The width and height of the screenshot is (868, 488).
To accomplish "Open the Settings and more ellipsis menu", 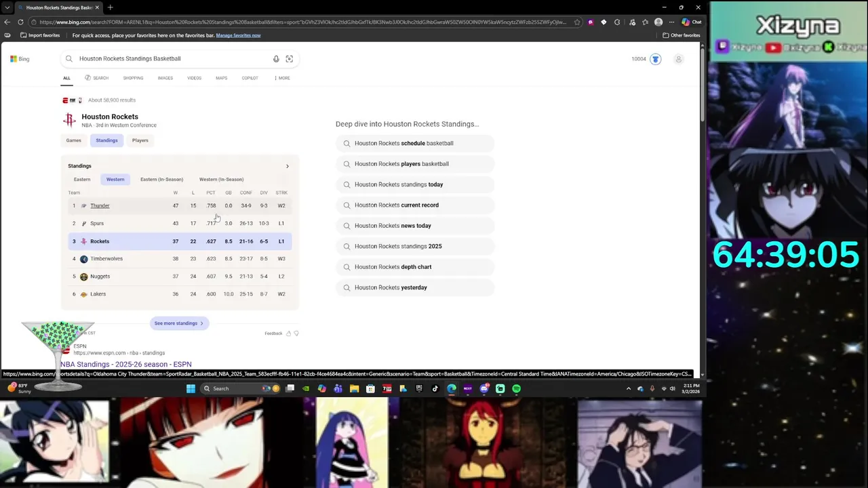I will (x=671, y=22).
